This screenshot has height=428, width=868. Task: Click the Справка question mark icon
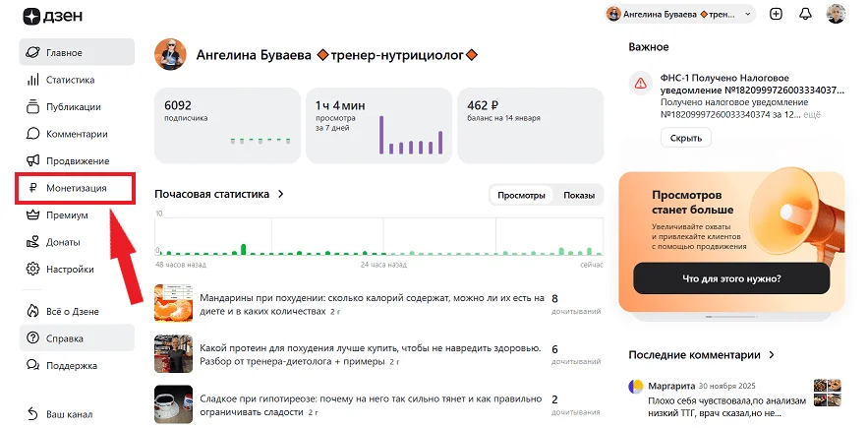point(33,338)
